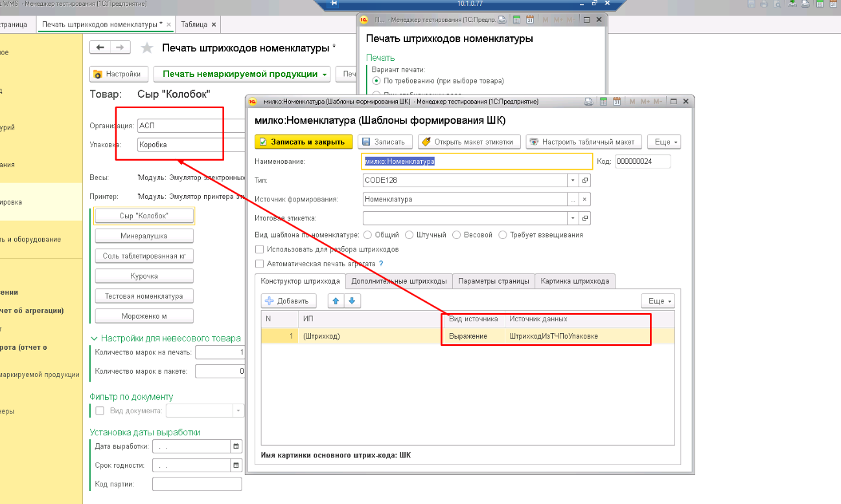Click the Код field 000000024
Screen dimensions: 841x504
pos(643,161)
